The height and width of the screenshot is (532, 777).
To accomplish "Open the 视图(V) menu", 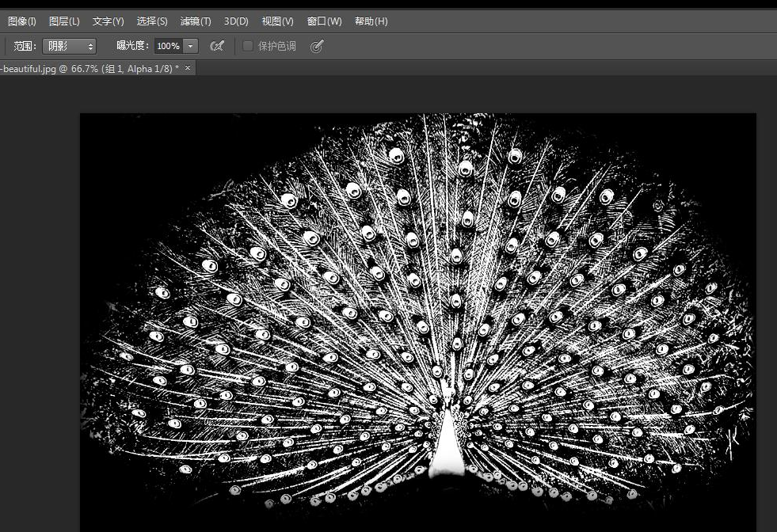I will [277, 21].
